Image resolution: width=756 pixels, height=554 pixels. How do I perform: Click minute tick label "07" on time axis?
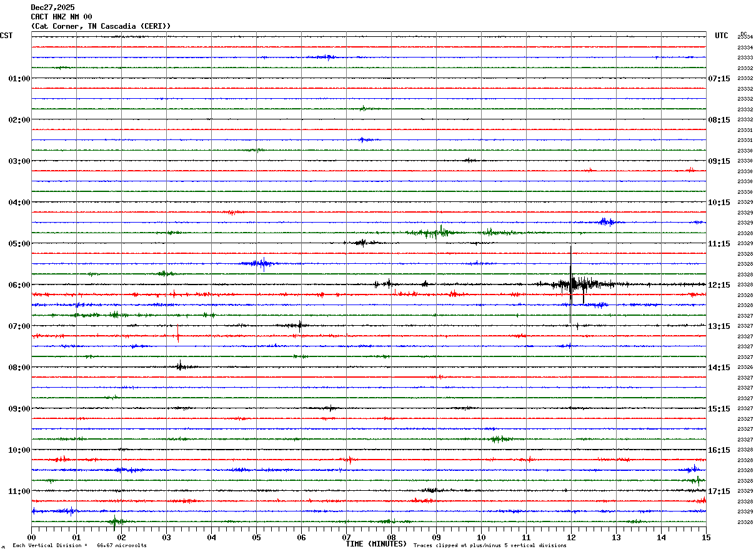click(x=346, y=537)
